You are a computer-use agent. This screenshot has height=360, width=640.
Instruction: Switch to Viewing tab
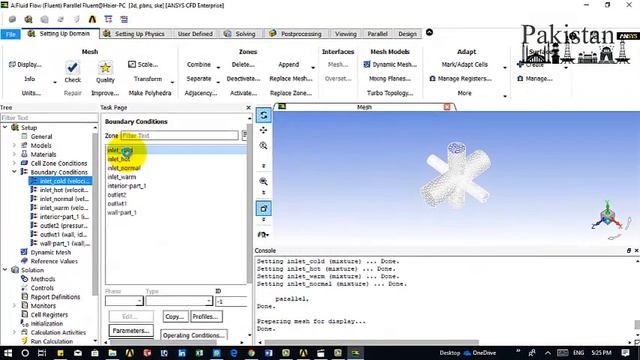[x=345, y=34]
